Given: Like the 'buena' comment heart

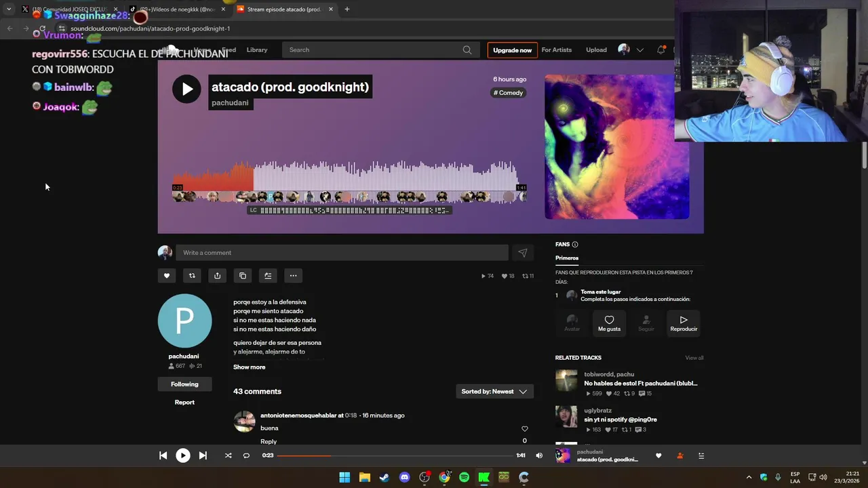Looking at the screenshot, I should 524,428.
